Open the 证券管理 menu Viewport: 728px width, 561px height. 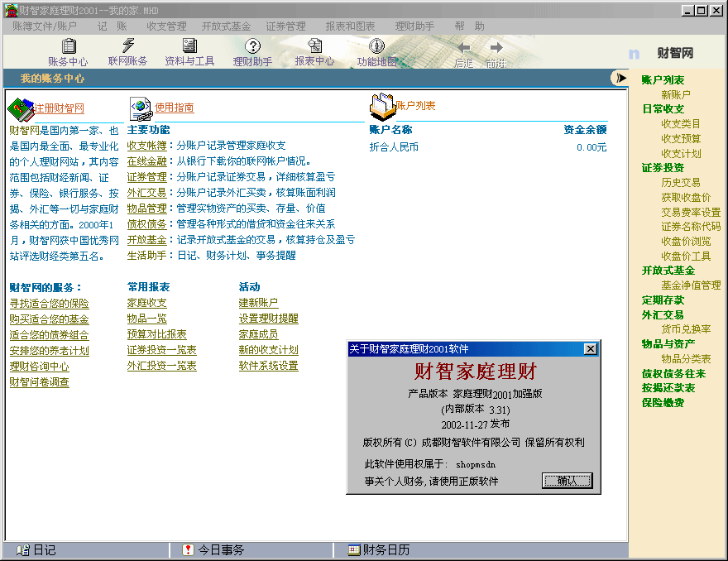285,26
